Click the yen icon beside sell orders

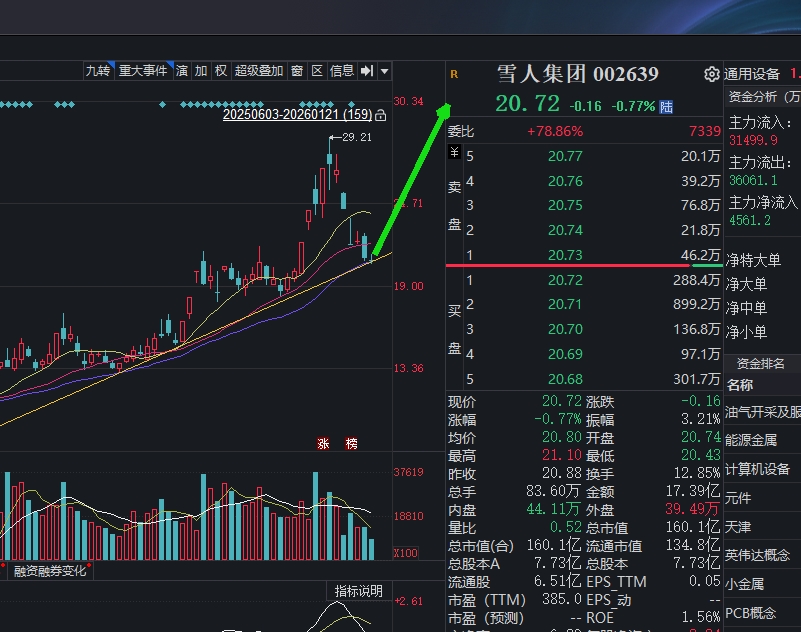pos(454,152)
